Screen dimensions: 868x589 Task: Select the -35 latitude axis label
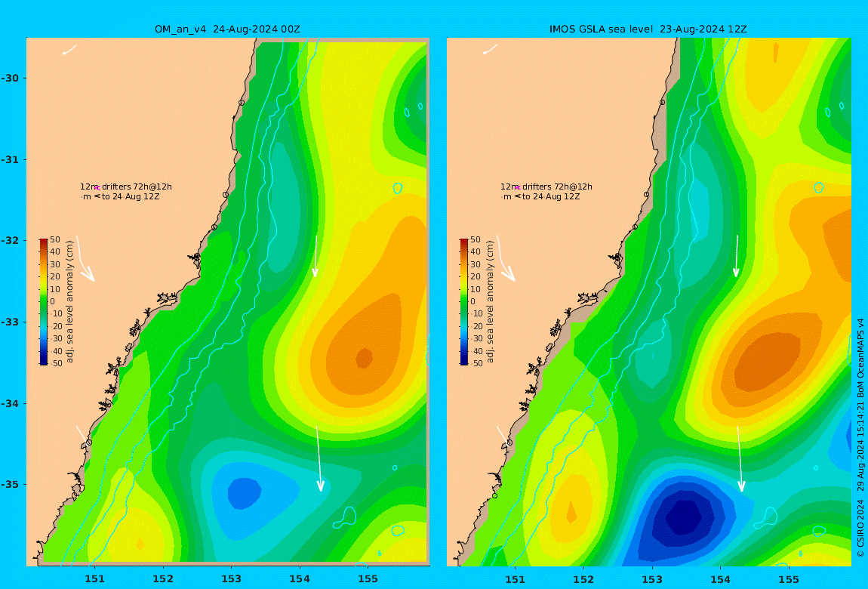pos(10,485)
